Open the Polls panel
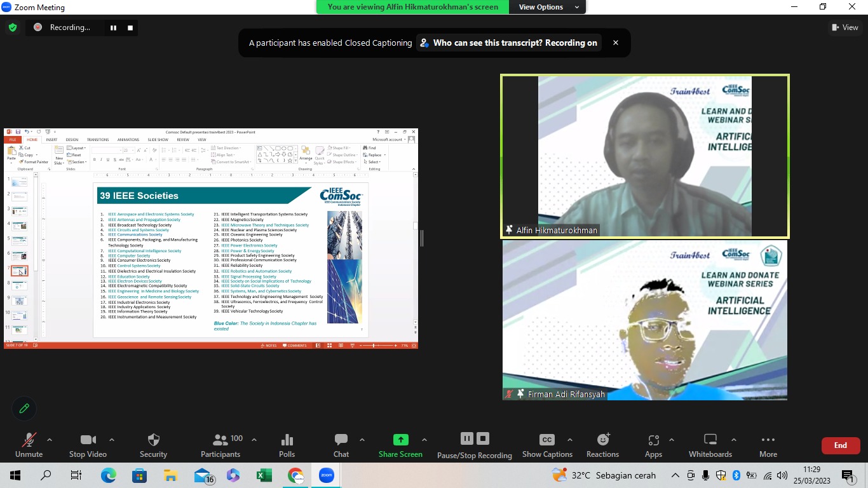This screenshot has height=488, width=868. [287, 445]
